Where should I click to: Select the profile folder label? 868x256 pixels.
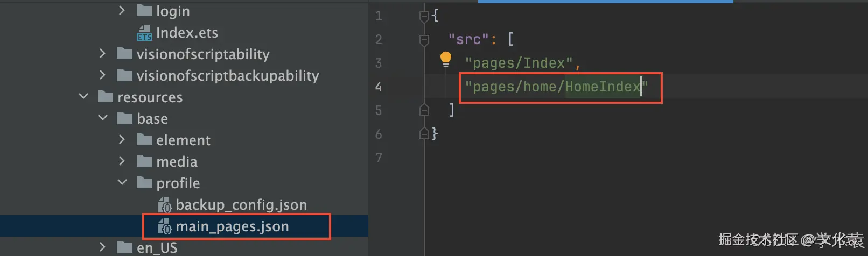coord(178,183)
